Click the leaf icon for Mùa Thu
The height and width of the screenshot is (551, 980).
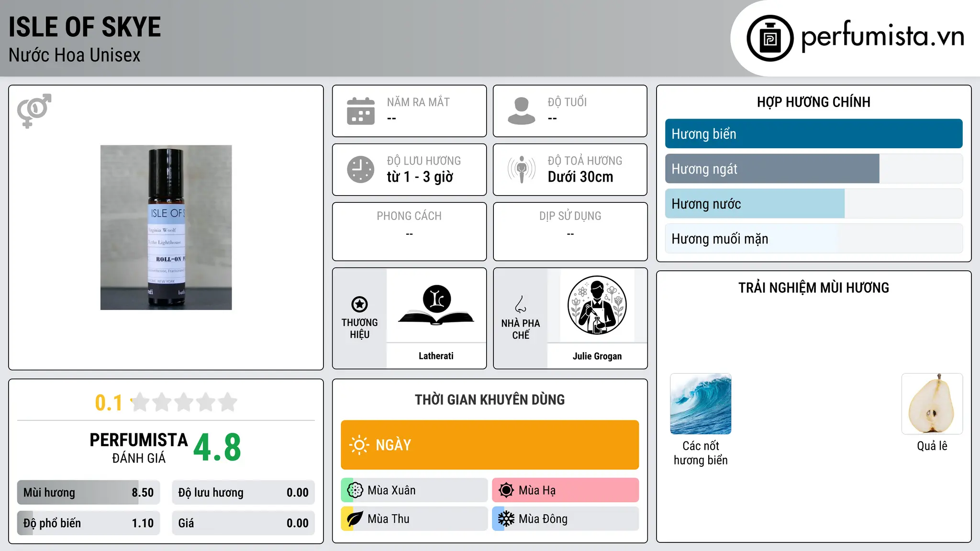click(x=355, y=519)
